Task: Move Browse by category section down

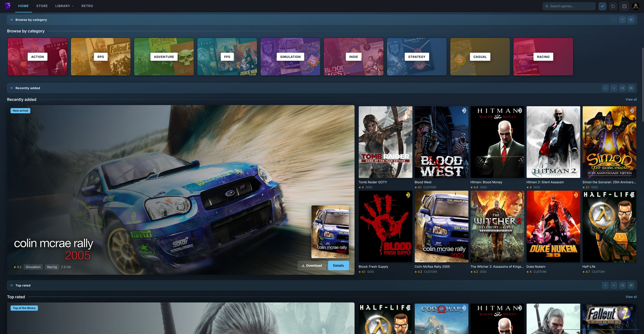Action: tap(623, 20)
